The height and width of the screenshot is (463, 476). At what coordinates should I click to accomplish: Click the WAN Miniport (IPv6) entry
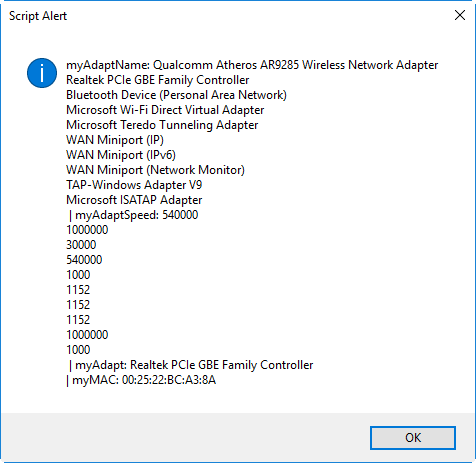pyautogui.click(x=121, y=155)
